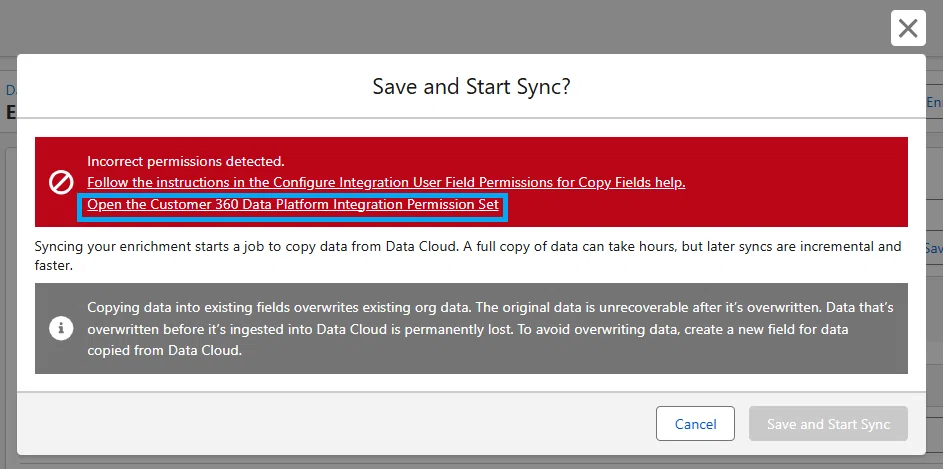Click the 'Save and Start Sync?' dialog heading
Viewport: 943px width, 469px height.
[472, 87]
